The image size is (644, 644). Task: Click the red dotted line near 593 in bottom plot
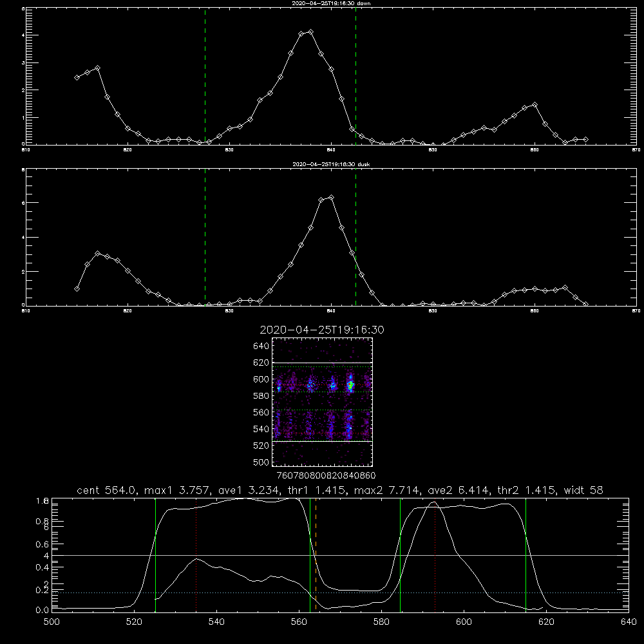click(435, 554)
